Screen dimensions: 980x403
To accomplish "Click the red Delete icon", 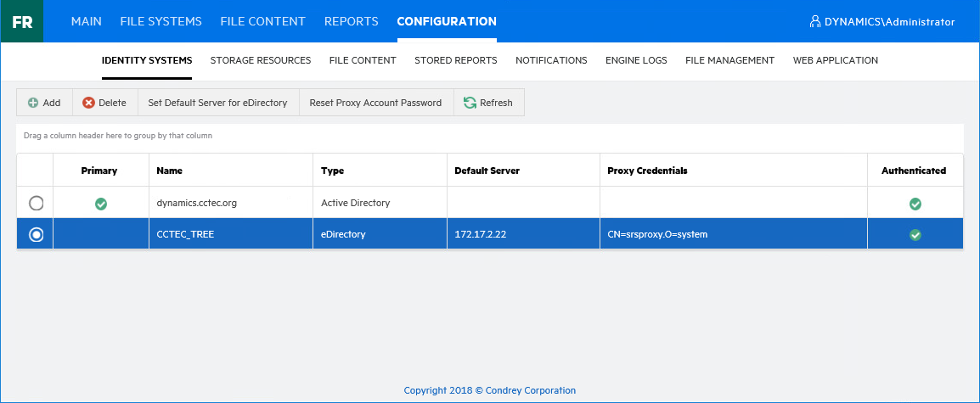I will 88,103.
